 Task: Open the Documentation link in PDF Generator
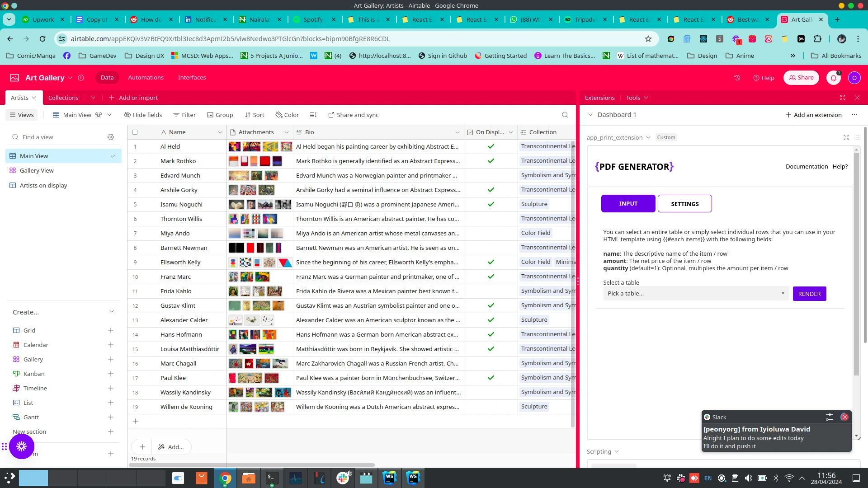click(807, 166)
